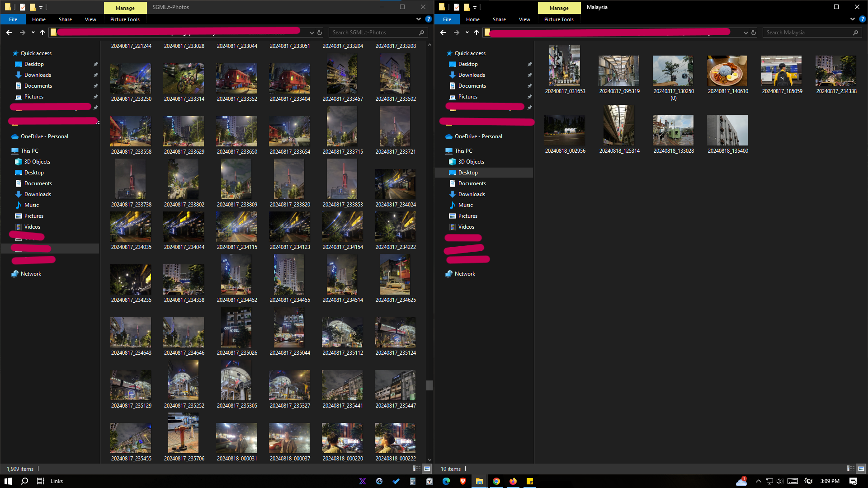Open Firefox from the taskbar

513,481
